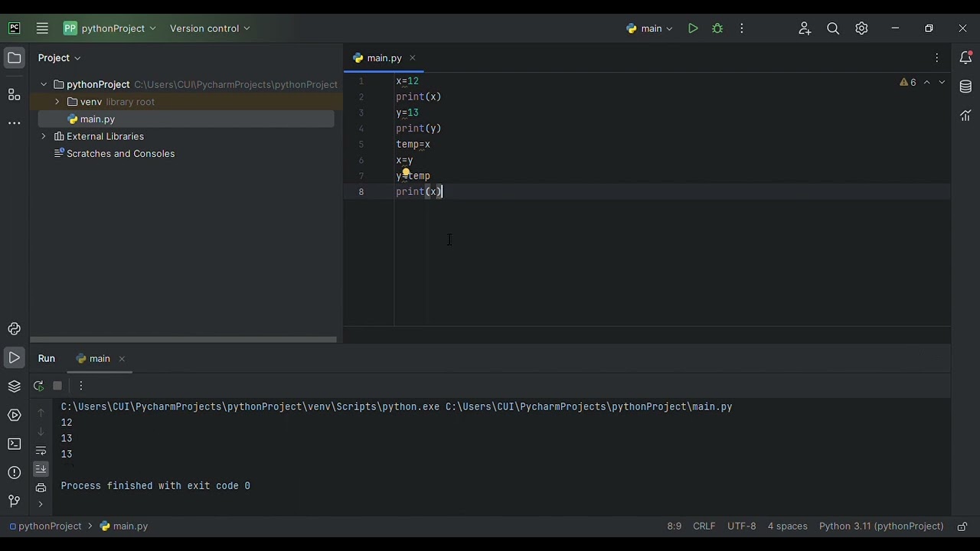This screenshot has height=551, width=980.
Task: Start debugging with the bug icon
Action: pyautogui.click(x=717, y=28)
